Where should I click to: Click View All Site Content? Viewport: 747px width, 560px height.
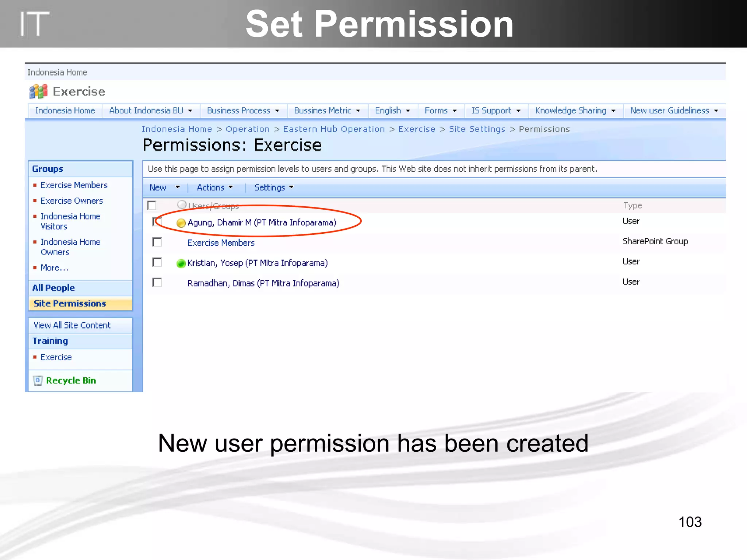72,325
